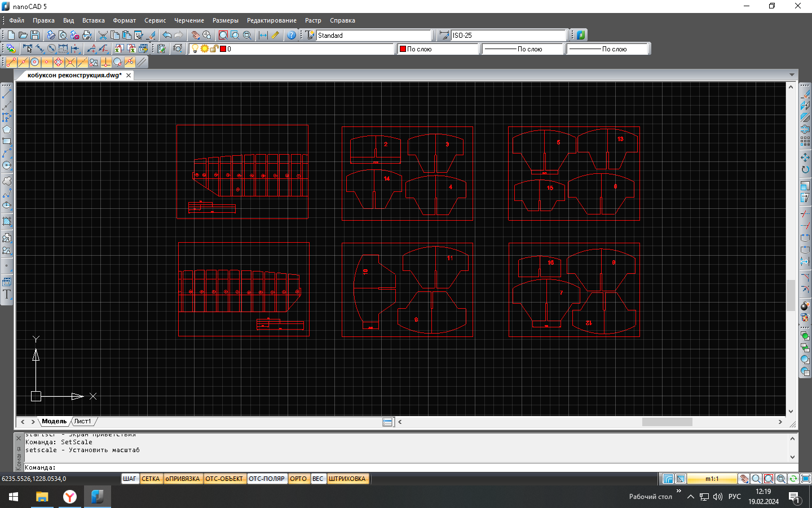The height and width of the screenshot is (508, 812).
Task: Open the ISO-25 dimension style dropdown
Action: (508, 35)
